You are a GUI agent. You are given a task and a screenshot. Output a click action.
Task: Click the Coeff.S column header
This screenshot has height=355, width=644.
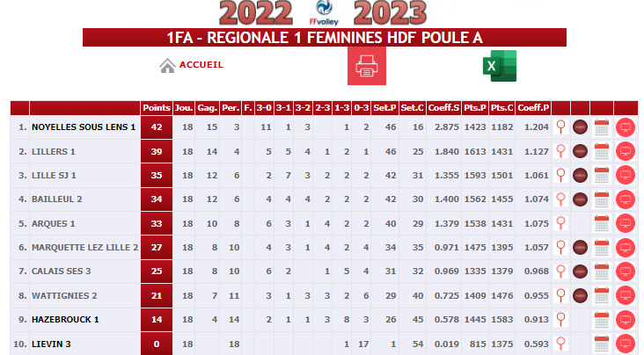click(443, 108)
